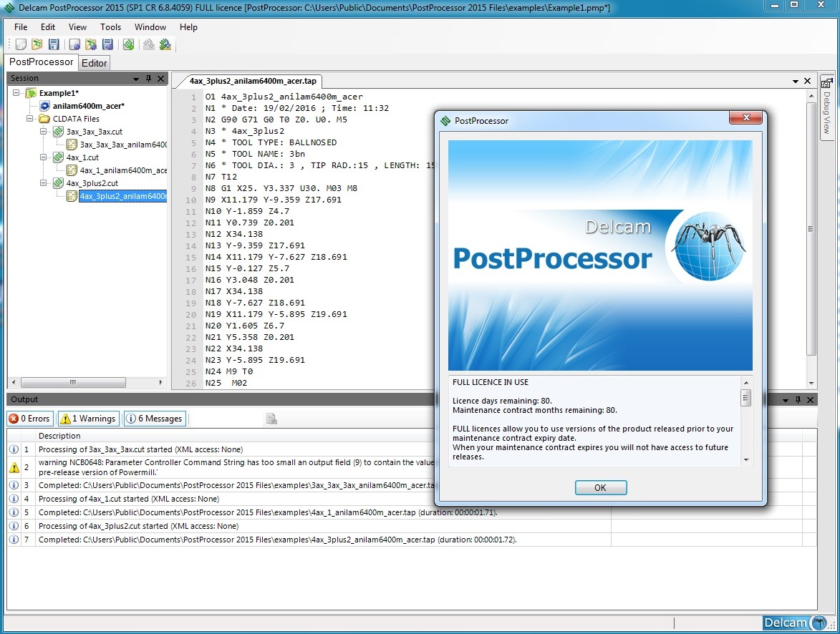
Task: Close the PostProcessor licence dialog
Action: [745, 118]
